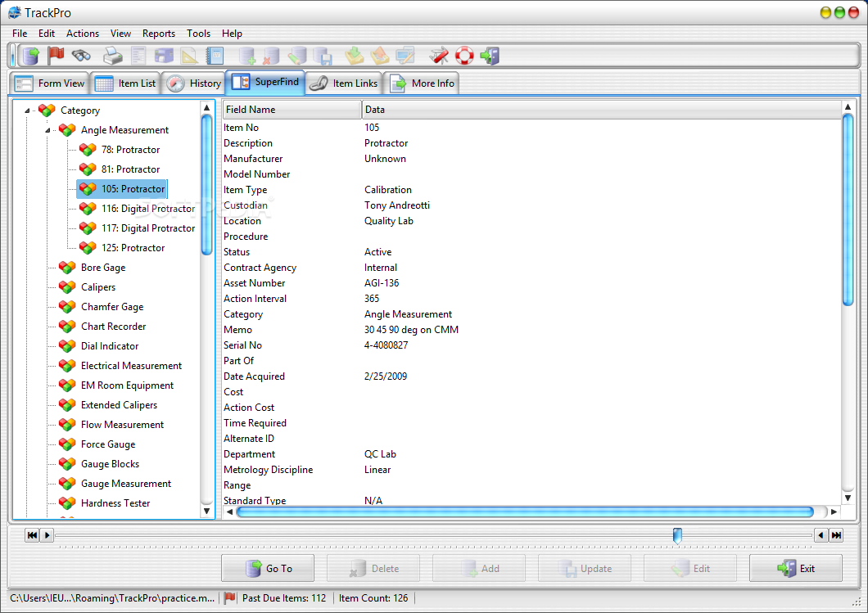Screen dimensions: 868x613
Task: Open help via the lifebuoy icon
Action: click(x=464, y=56)
